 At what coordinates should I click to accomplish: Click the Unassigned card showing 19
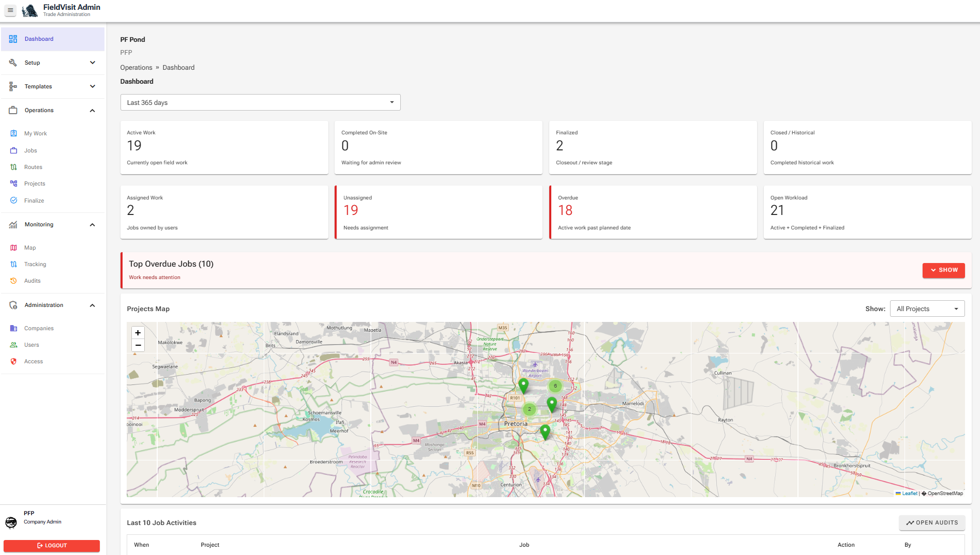pos(439,212)
